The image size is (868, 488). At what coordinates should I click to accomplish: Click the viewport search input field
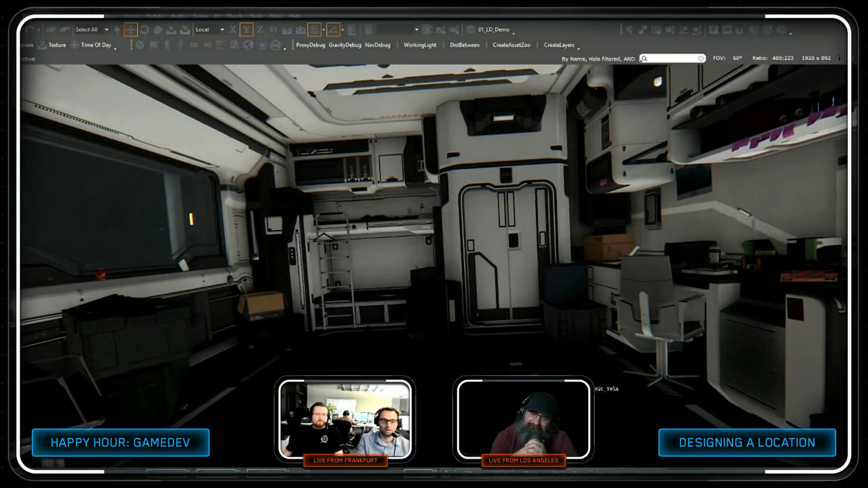point(671,58)
